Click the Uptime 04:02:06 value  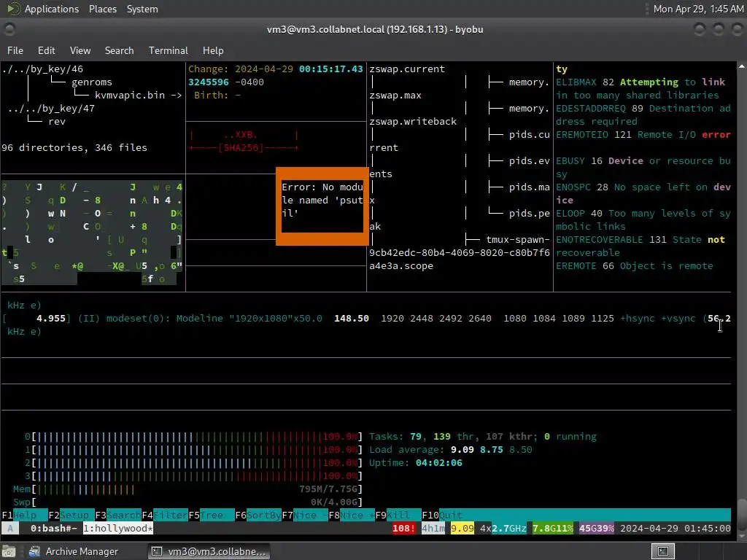[x=438, y=463]
